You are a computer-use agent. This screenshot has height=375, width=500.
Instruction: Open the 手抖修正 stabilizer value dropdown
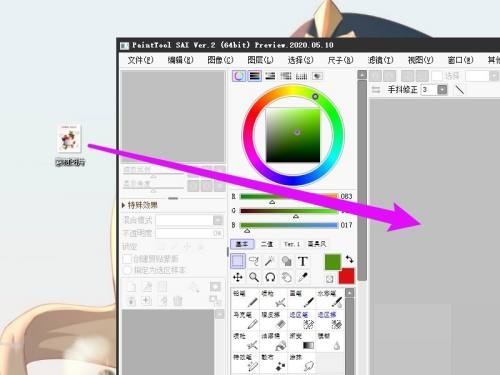click(442, 90)
